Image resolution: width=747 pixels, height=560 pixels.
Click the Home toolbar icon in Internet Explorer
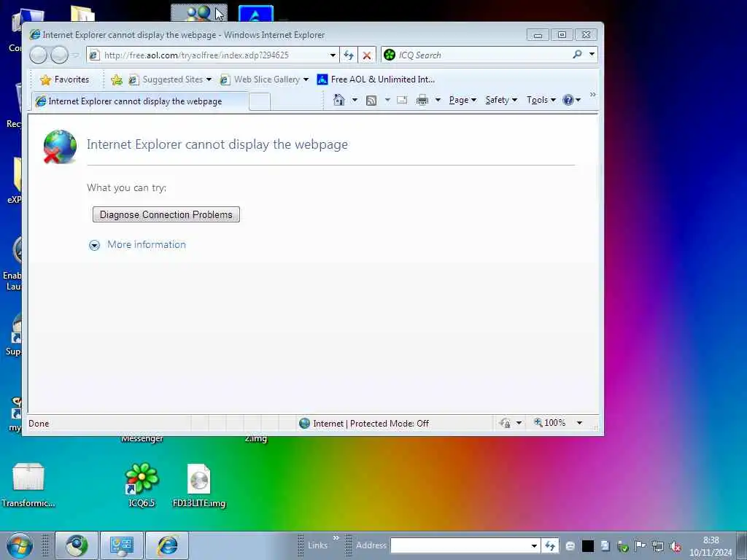click(x=338, y=100)
